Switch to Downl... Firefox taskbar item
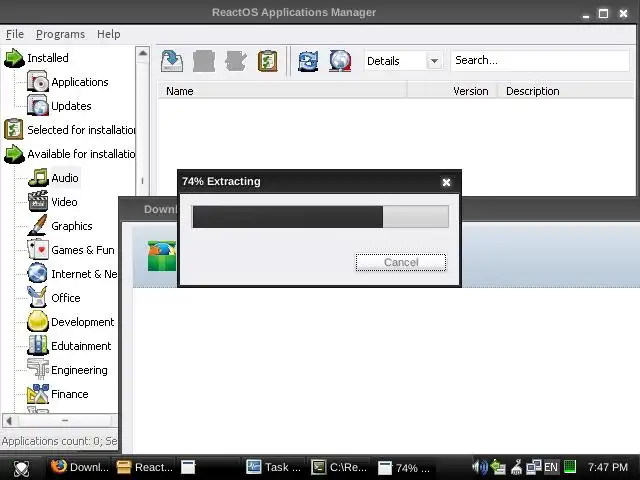Viewport: 640px width, 480px height. click(x=80, y=467)
